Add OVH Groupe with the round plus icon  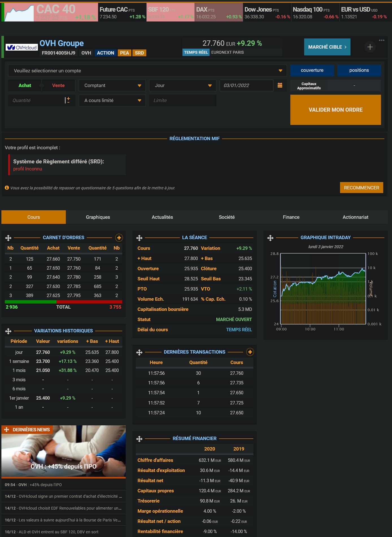pos(370,47)
